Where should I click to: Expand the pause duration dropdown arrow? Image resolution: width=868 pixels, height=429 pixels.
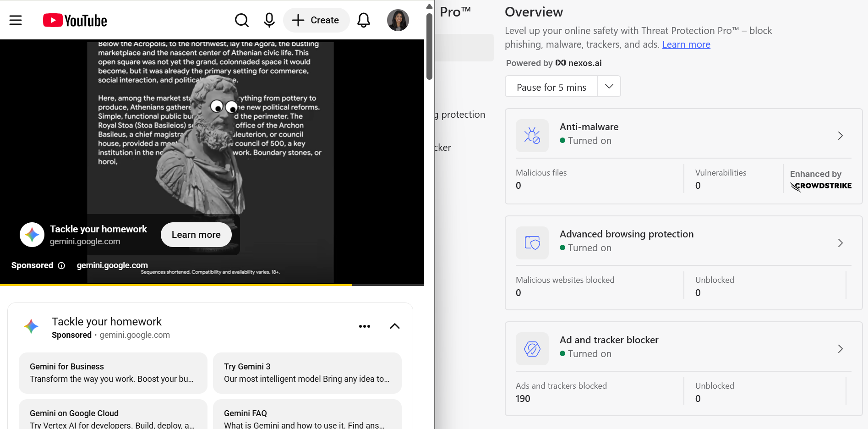tap(609, 86)
